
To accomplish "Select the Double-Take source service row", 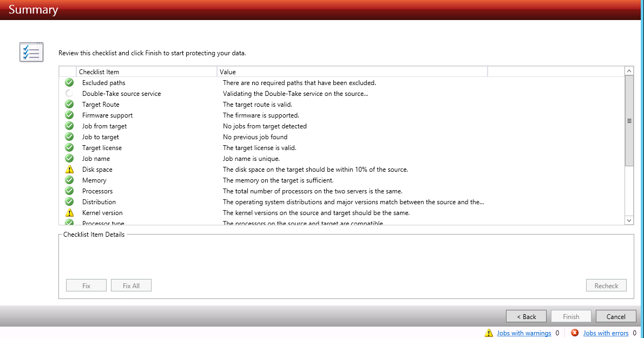I will pos(341,93).
